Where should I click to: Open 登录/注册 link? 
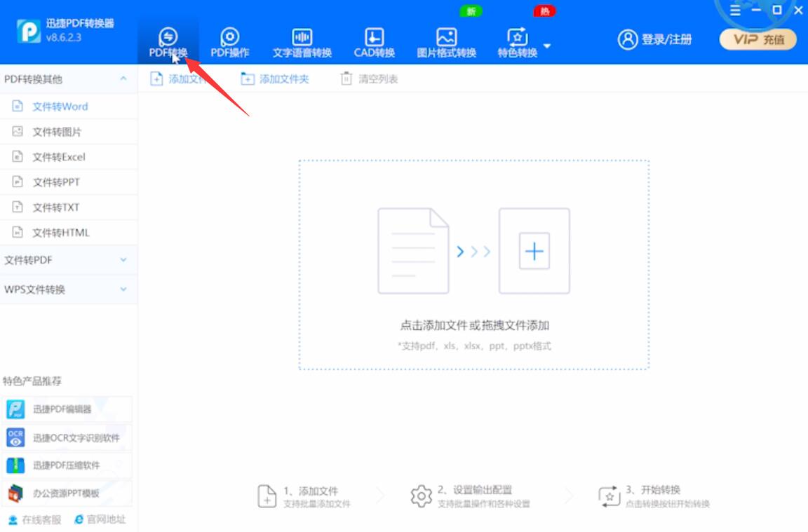pos(666,39)
